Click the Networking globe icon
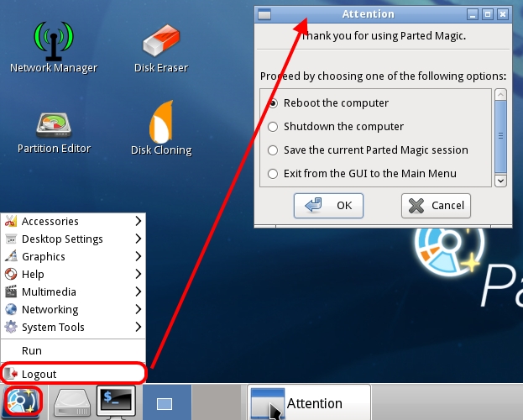523x420 pixels. 11,309
